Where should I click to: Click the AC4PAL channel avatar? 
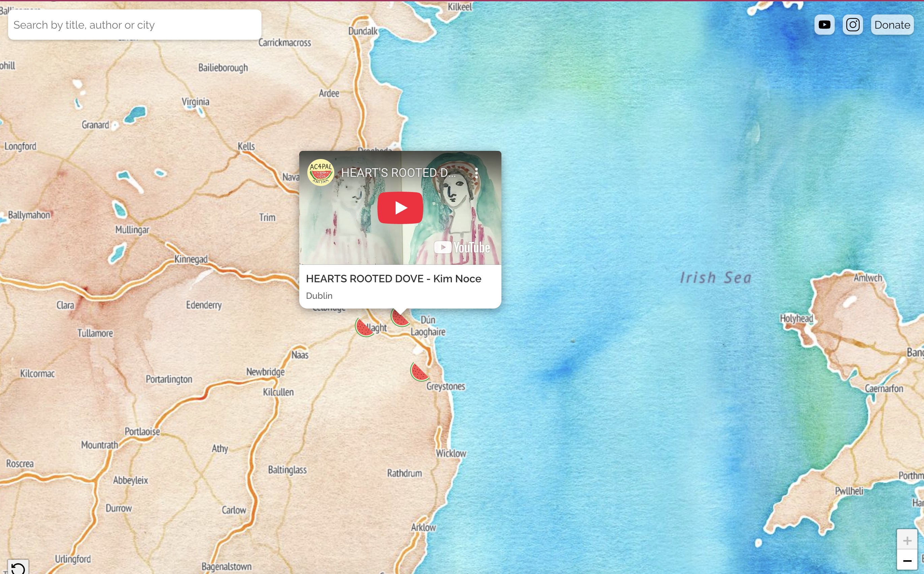[x=320, y=172]
